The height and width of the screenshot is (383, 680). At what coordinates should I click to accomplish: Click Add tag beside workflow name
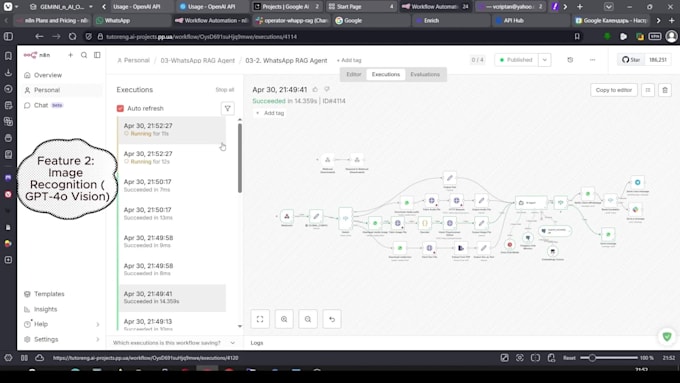pyautogui.click(x=349, y=60)
